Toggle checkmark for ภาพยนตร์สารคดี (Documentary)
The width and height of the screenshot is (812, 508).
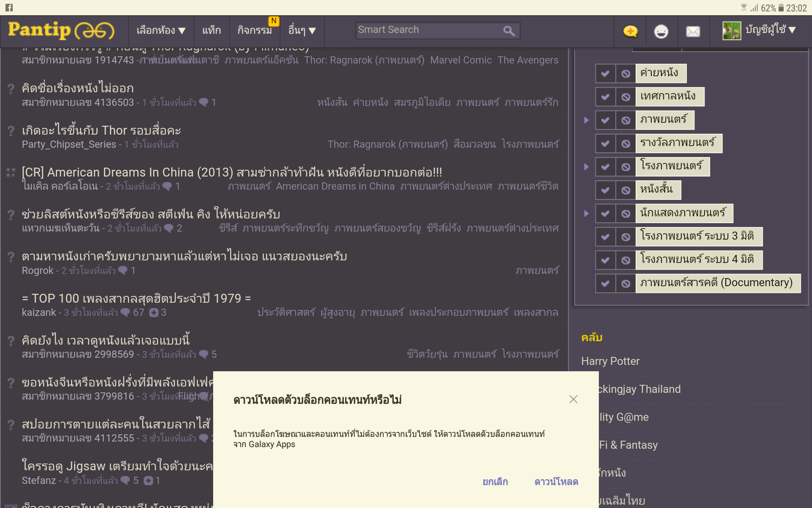605,283
